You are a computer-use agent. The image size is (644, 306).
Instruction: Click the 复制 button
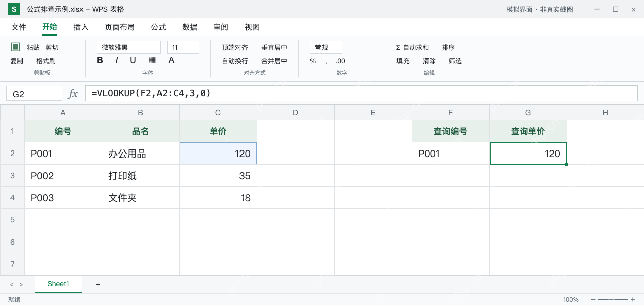pyautogui.click(x=17, y=61)
